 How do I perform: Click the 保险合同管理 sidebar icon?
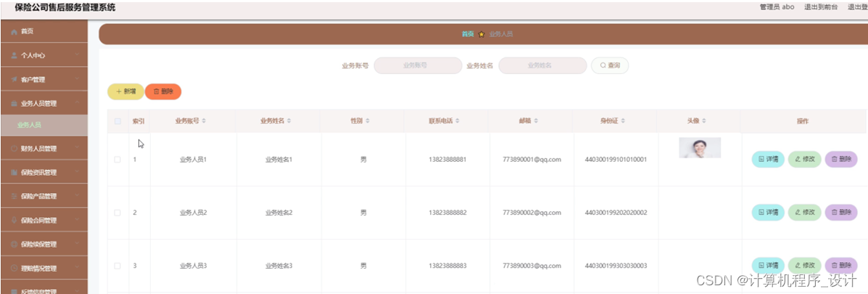(x=15, y=221)
